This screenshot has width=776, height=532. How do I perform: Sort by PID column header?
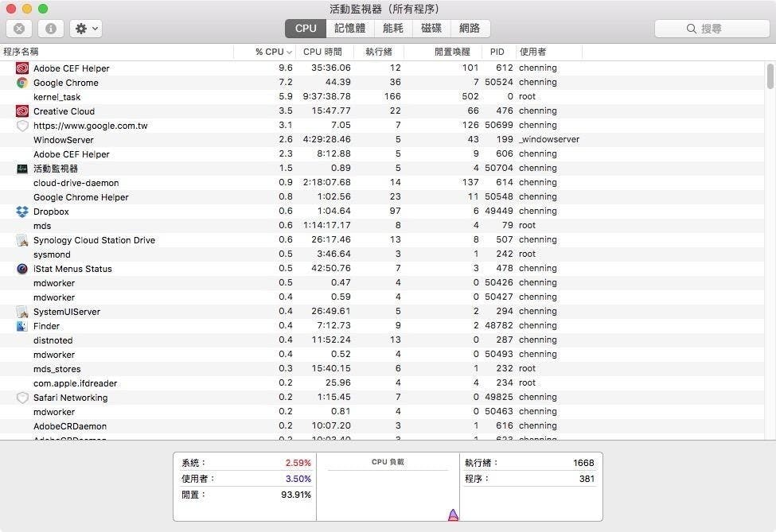(499, 52)
